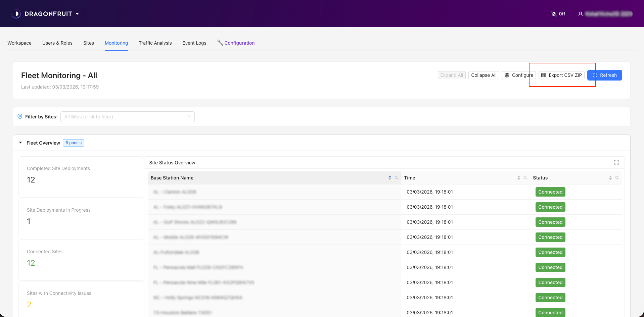
Task: Search in the Base Station Name column
Action: 397,178
